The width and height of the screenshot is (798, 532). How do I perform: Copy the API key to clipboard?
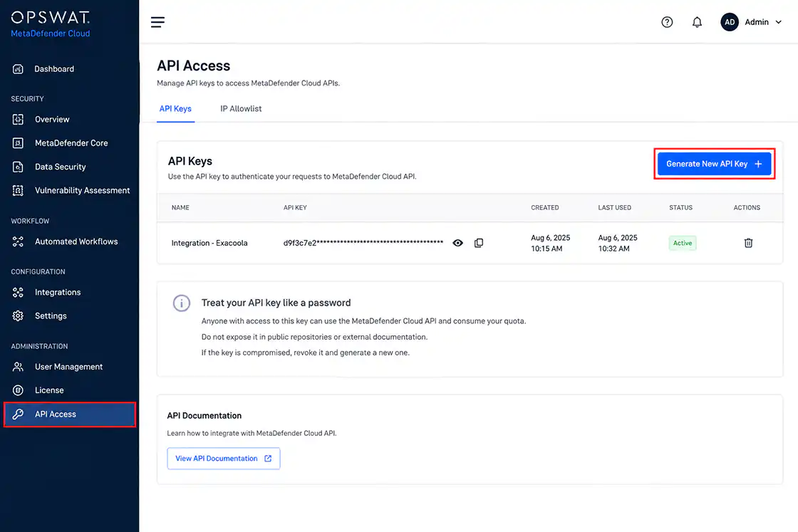coord(479,243)
